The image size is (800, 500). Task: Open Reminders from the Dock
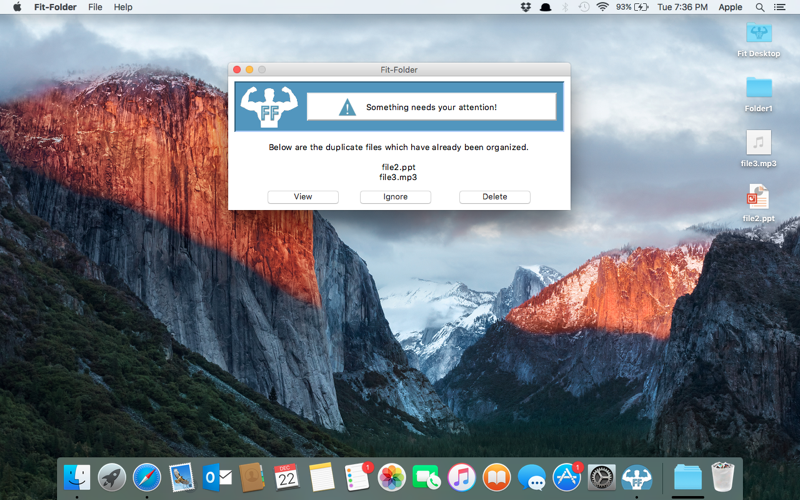pyautogui.click(x=357, y=477)
